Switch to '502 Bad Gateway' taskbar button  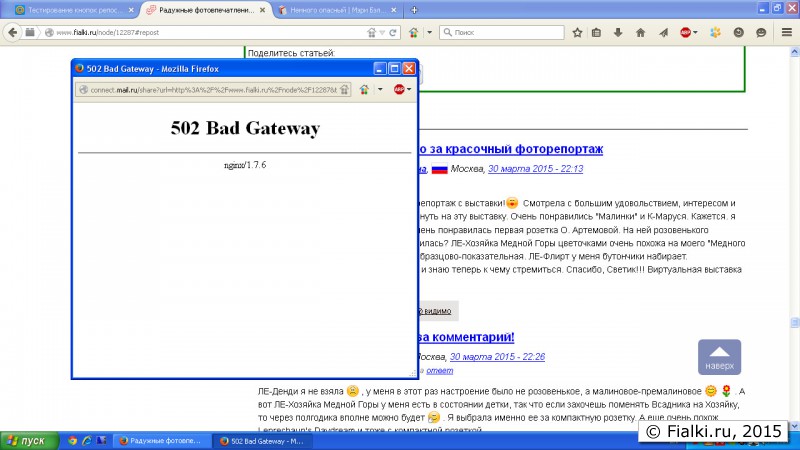(x=263, y=441)
